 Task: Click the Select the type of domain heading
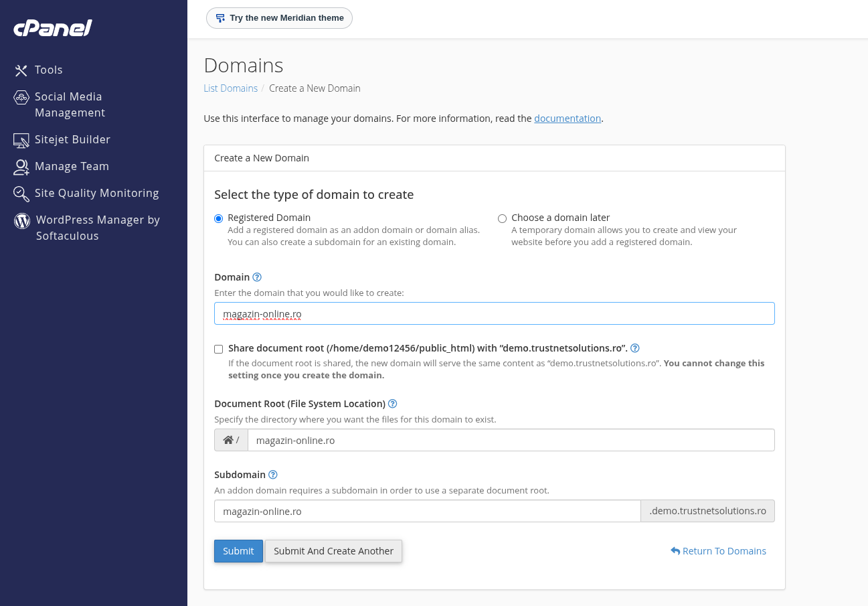(x=314, y=195)
